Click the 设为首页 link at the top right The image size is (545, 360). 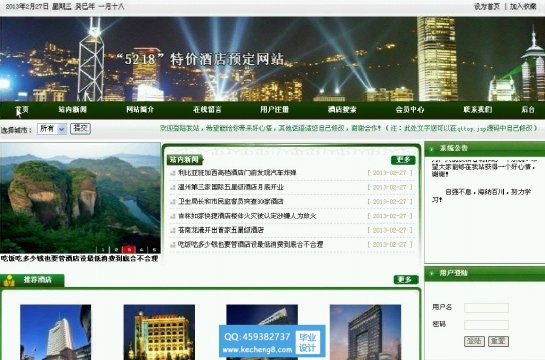487,7
